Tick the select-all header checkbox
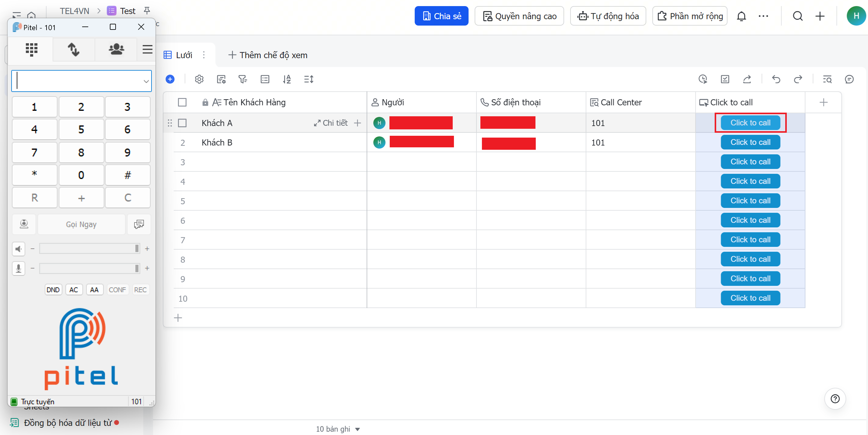Image resolution: width=868 pixels, height=435 pixels. click(x=182, y=103)
